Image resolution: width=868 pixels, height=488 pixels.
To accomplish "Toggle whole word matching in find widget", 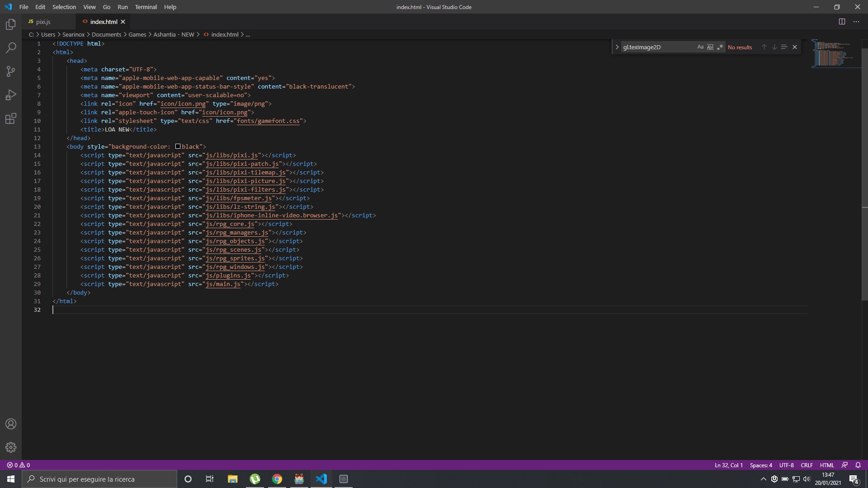I will 711,47.
